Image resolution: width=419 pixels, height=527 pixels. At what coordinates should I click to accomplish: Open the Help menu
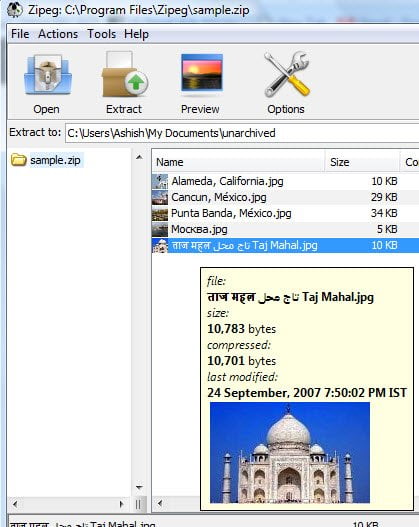coord(136,34)
